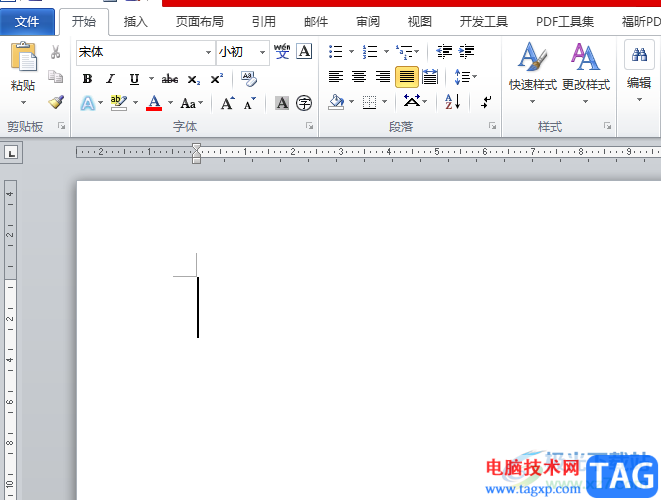The image size is (661, 500).
Task: Toggle subscript formatting
Action: (194, 79)
